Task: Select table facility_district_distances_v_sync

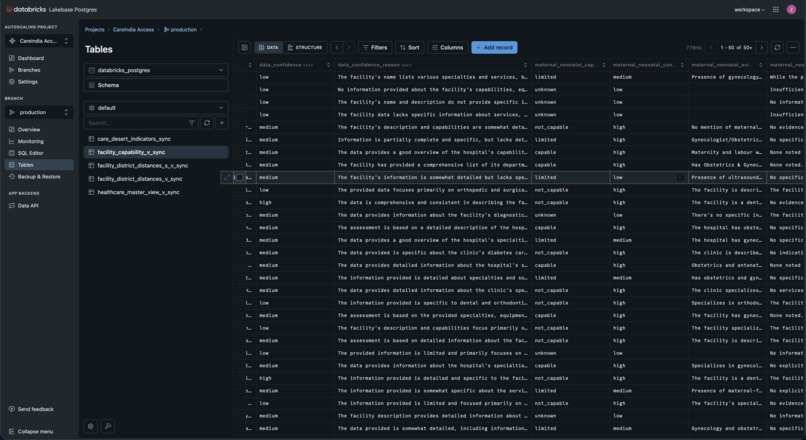Action: tap(156, 179)
